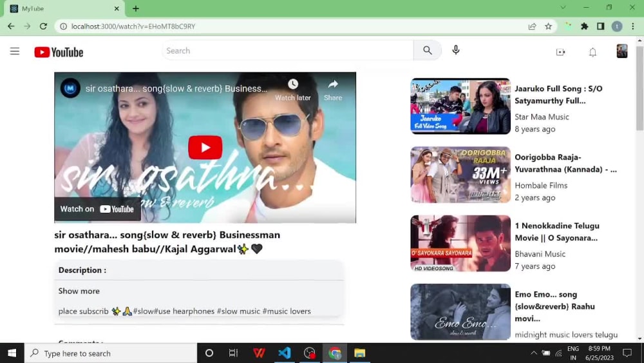
Task: Click the page vertical scrollbar
Action: coord(640,88)
